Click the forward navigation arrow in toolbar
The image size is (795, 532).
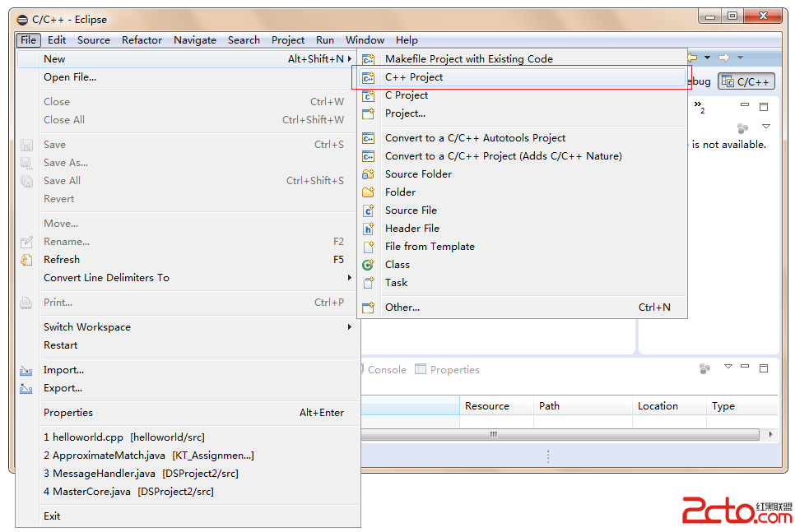[x=724, y=58]
